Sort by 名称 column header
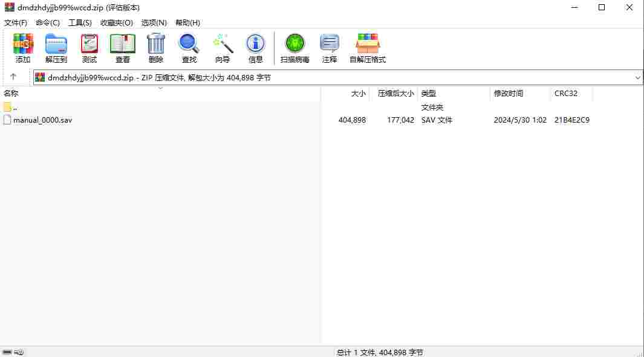The height and width of the screenshot is (357, 644). (x=11, y=94)
